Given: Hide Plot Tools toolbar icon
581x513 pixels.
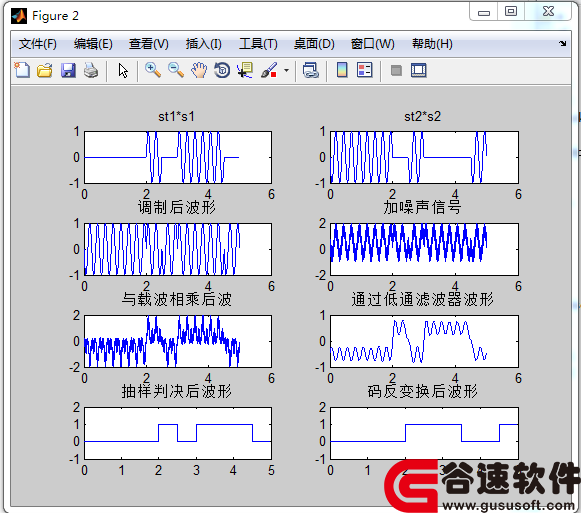Looking at the screenshot, I should click(x=396, y=70).
